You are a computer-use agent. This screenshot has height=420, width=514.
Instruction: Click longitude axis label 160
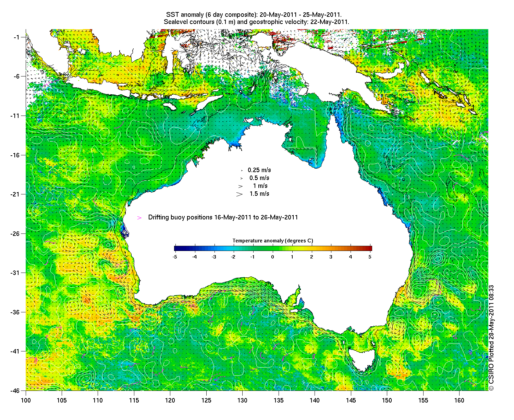pyautogui.click(x=459, y=400)
